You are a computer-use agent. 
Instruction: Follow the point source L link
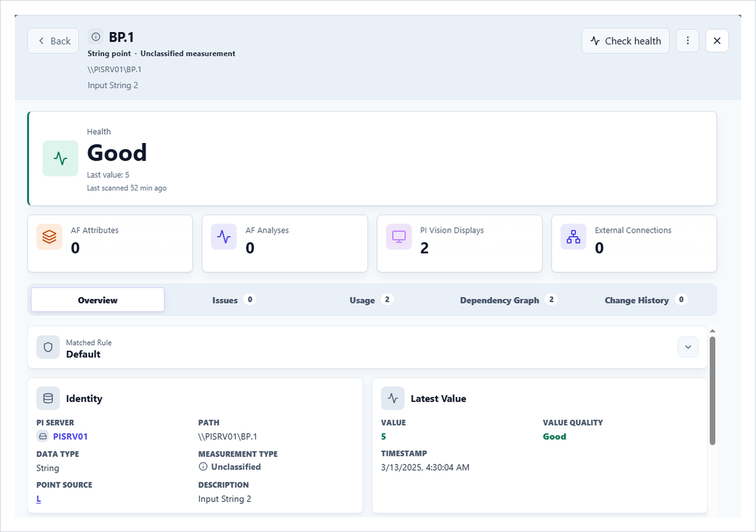click(x=39, y=499)
